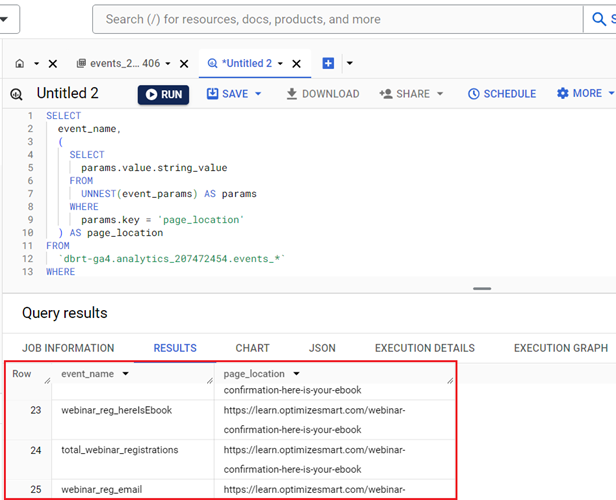Open the events_2... 406 tab dropdown arrow
The width and height of the screenshot is (616, 500).
[168, 63]
